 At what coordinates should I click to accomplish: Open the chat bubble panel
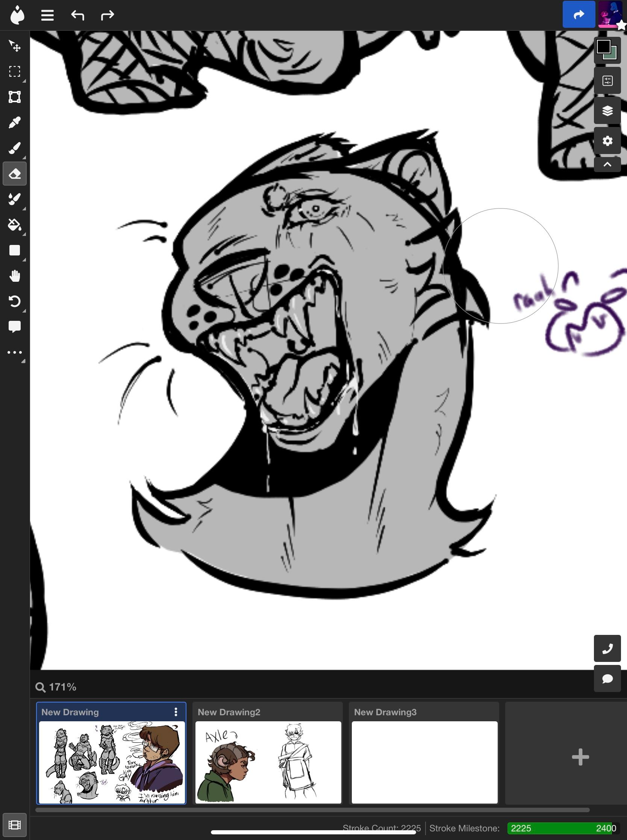(607, 678)
